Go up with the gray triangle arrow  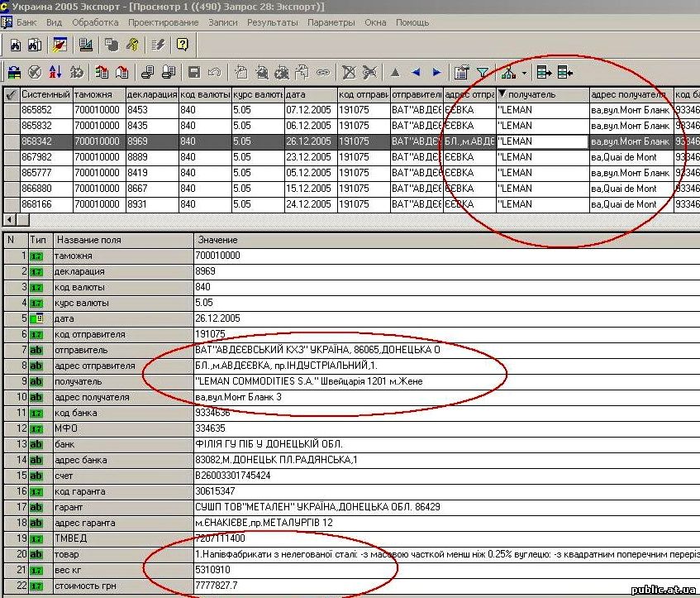[x=395, y=72]
